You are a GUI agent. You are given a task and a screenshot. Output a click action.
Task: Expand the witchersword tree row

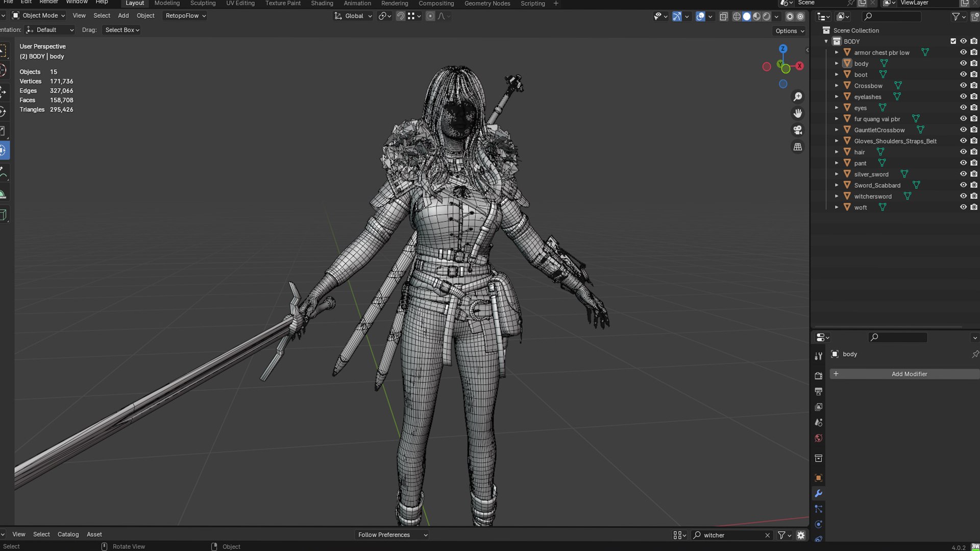[x=837, y=196]
